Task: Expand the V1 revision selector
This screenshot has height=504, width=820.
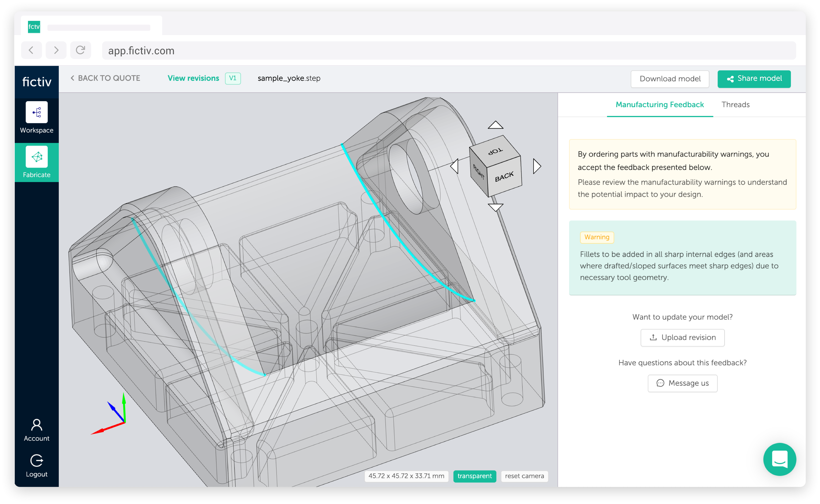Action: coord(233,78)
